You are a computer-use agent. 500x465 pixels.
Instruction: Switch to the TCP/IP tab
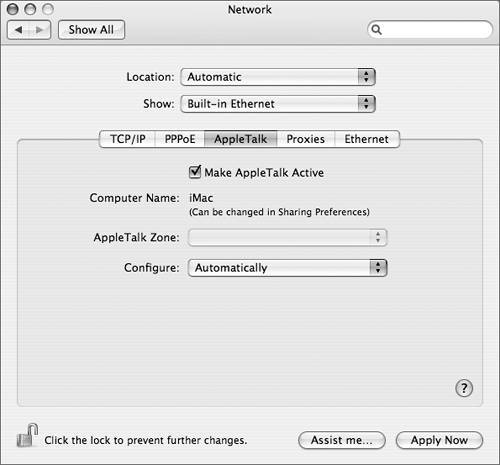(127, 139)
